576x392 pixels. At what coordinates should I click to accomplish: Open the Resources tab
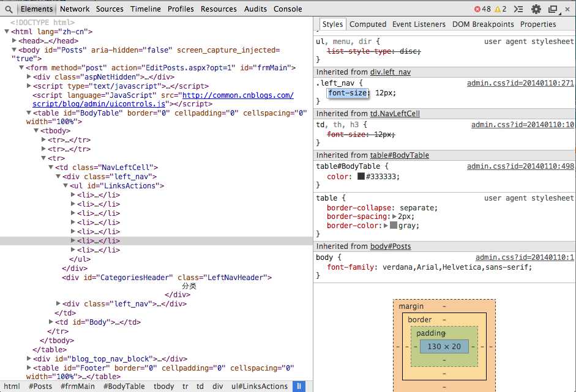click(x=219, y=9)
